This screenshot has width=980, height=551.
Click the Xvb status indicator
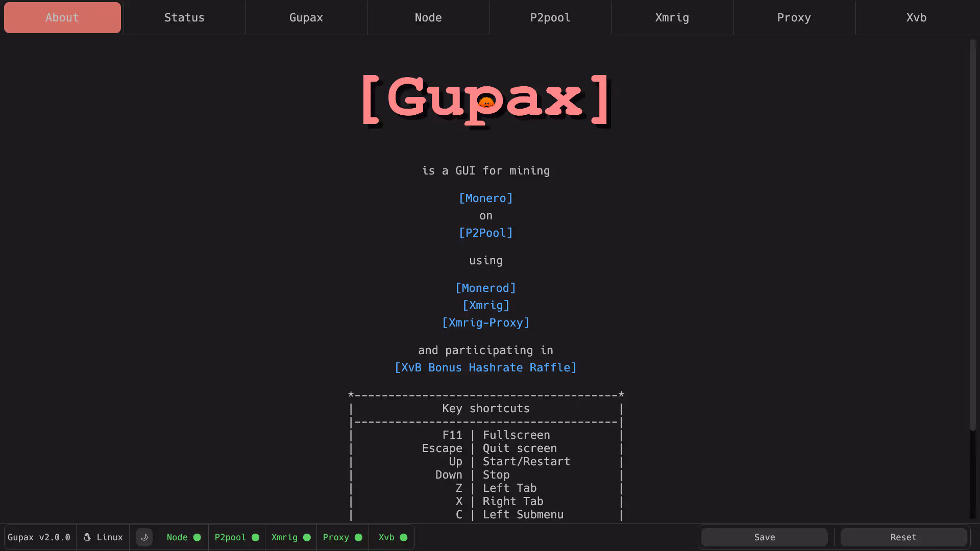point(403,537)
